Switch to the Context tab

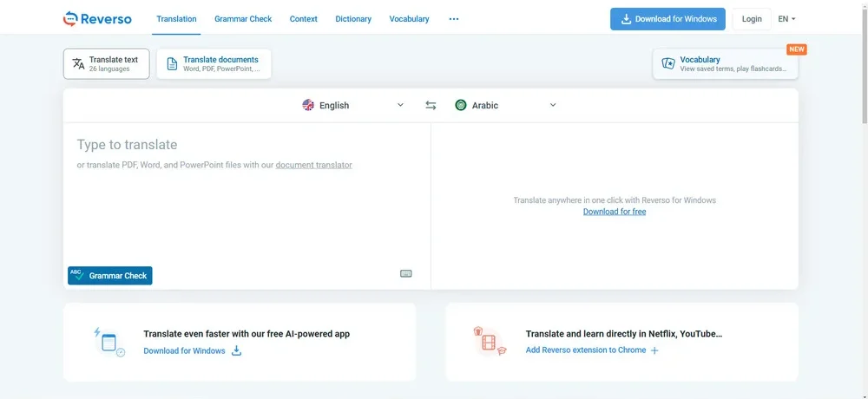click(303, 19)
